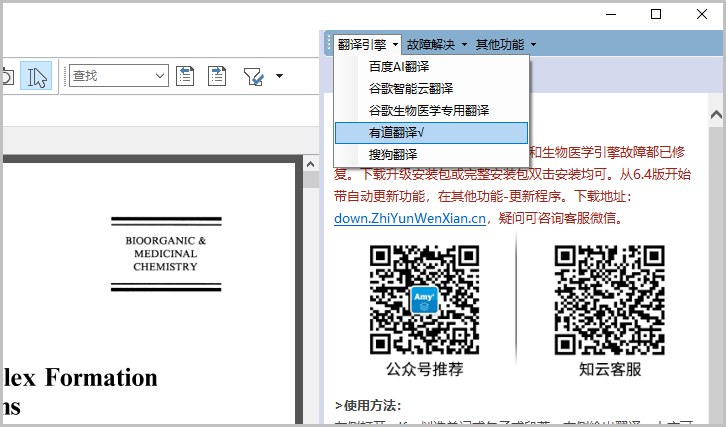Click the toolbar drag handle left of 翻译引擎
This screenshot has width=726, height=427.
329,44
